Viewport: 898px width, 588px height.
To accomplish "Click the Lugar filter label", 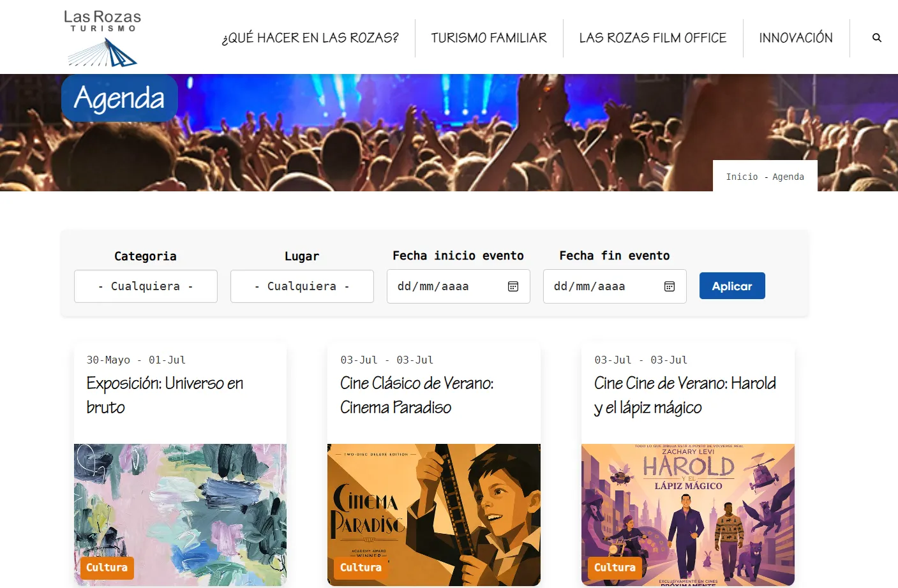I will [x=302, y=256].
